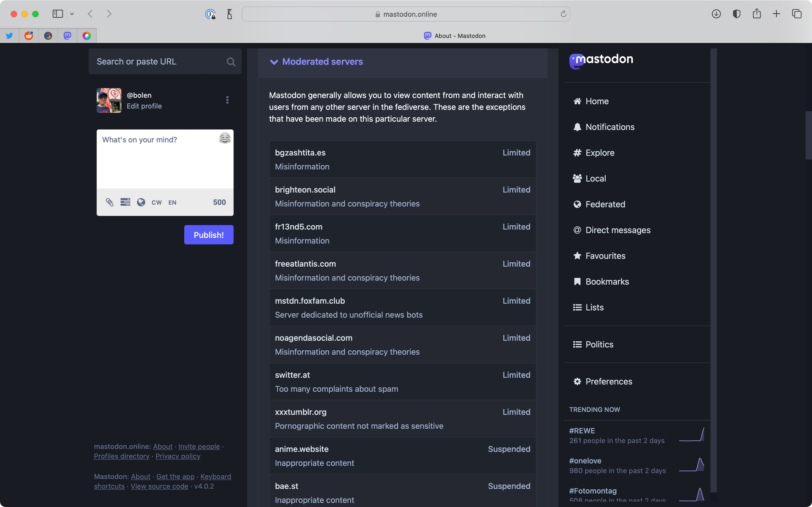Open Favourites in sidebar
This screenshot has height=507, width=812.
(x=606, y=255)
